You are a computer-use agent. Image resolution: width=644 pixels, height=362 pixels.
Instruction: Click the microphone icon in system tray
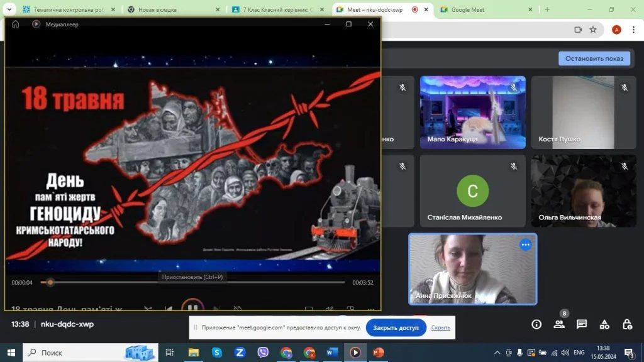(x=519, y=353)
